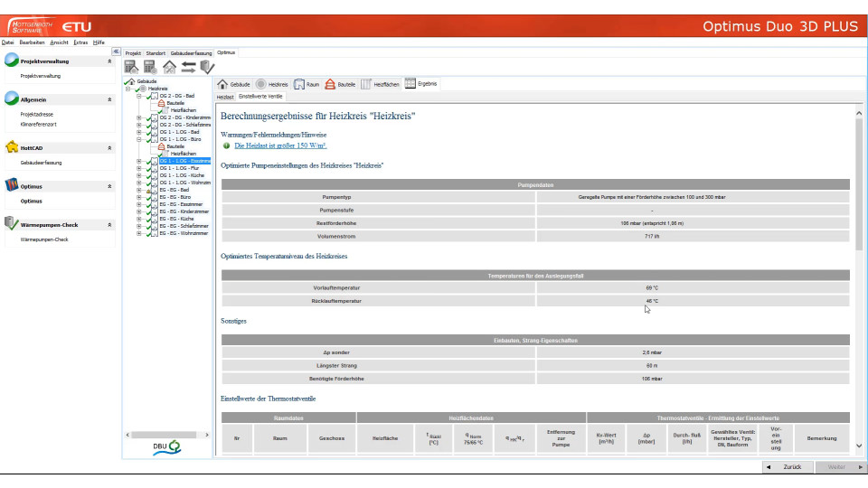Open the Heizflächen radiator tab
Image resolution: width=868 pixels, height=488 pixels.
380,84
